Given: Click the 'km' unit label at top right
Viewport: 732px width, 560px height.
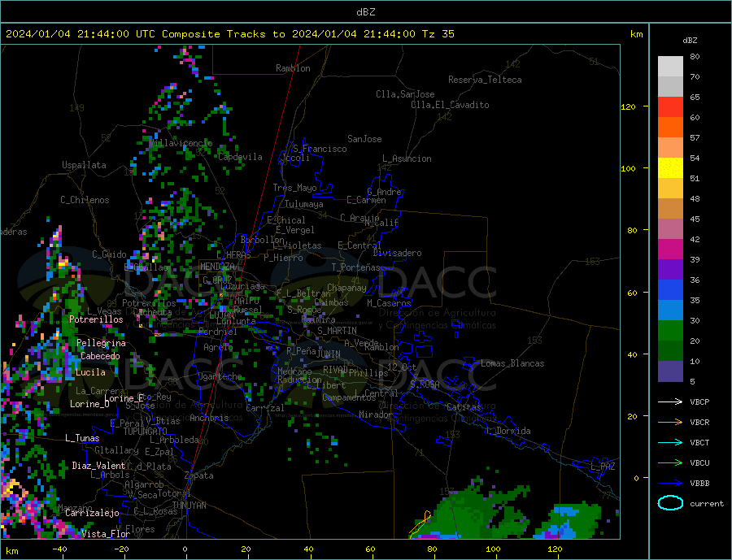Looking at the screenshot, I should (636, 34).
